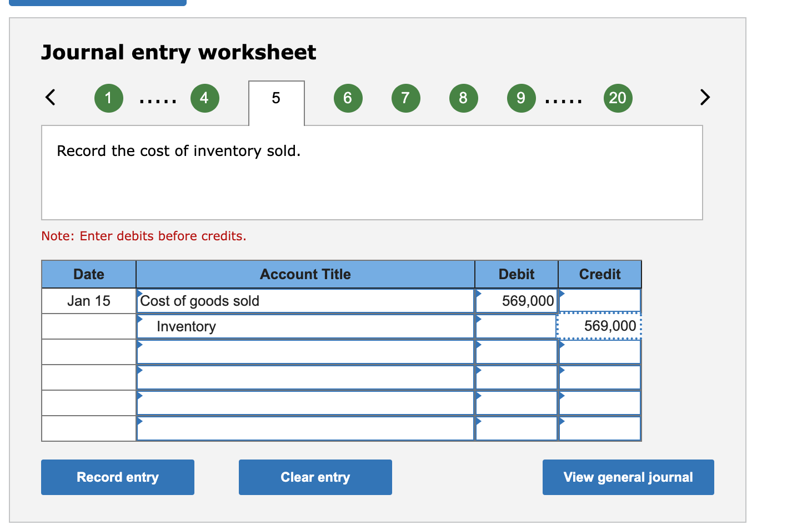The image size is (812, 525).
Task: Click the left navigation arrow
Action: (50, 97)
